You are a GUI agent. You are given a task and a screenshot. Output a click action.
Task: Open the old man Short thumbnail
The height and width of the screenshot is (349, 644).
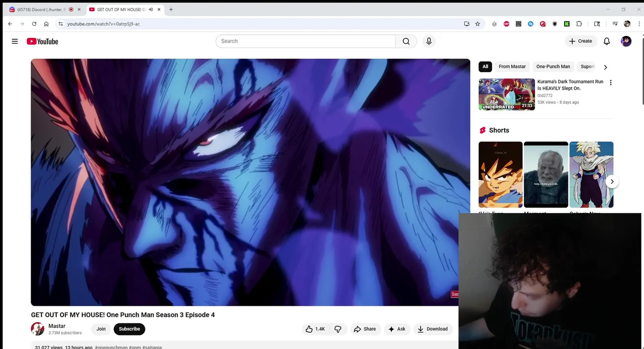click(546, 174)
